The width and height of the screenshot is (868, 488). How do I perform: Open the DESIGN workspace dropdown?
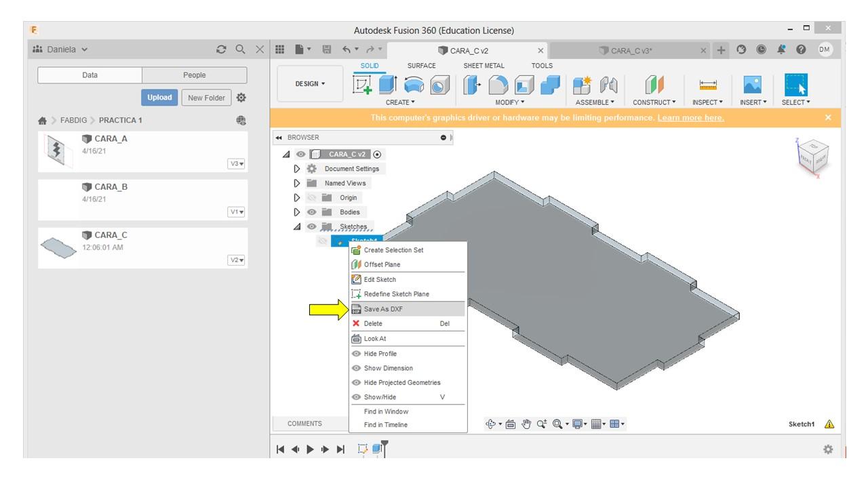310,84
